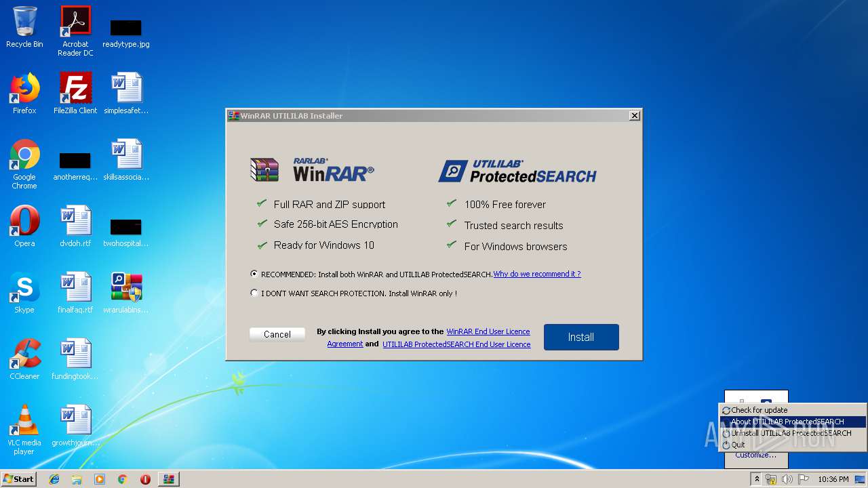Screen dimensions: 868x488
Task: Launch Skype from the desktop
Action: (x=24, y=293)
